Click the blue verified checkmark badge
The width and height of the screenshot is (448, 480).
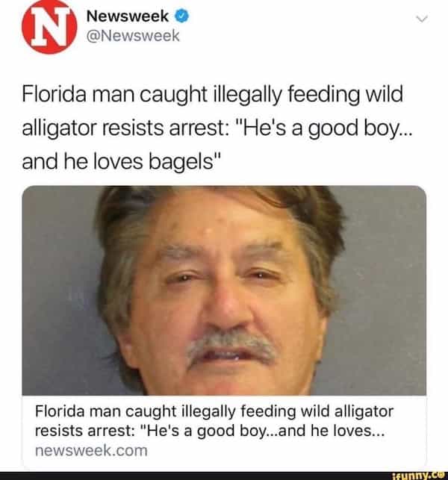(x=181, y=16)
